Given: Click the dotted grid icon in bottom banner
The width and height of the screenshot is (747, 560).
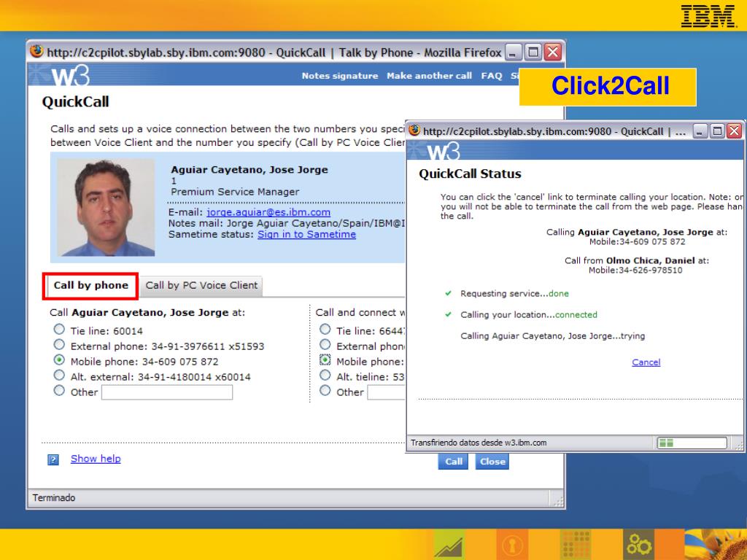Looking at the screenshot, I should 576,545.
